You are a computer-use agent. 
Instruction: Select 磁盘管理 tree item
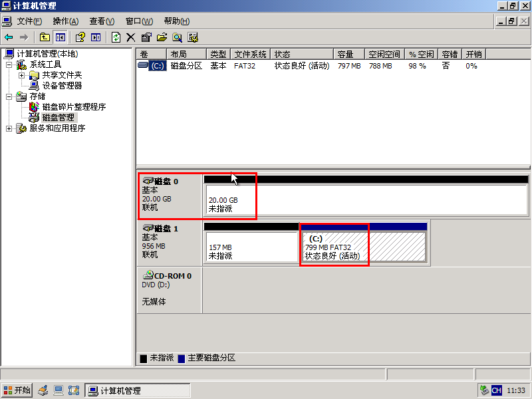click(x=59, y=118)
